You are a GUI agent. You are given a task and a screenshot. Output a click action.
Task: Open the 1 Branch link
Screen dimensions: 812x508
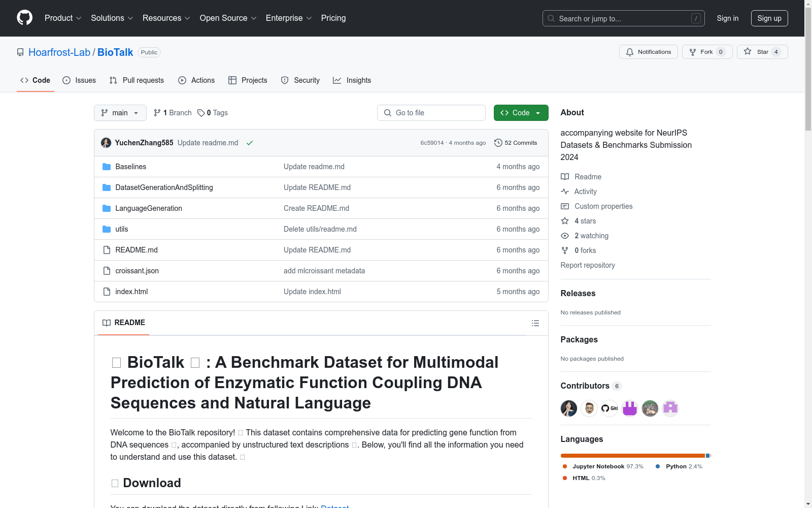coord(173,113)
